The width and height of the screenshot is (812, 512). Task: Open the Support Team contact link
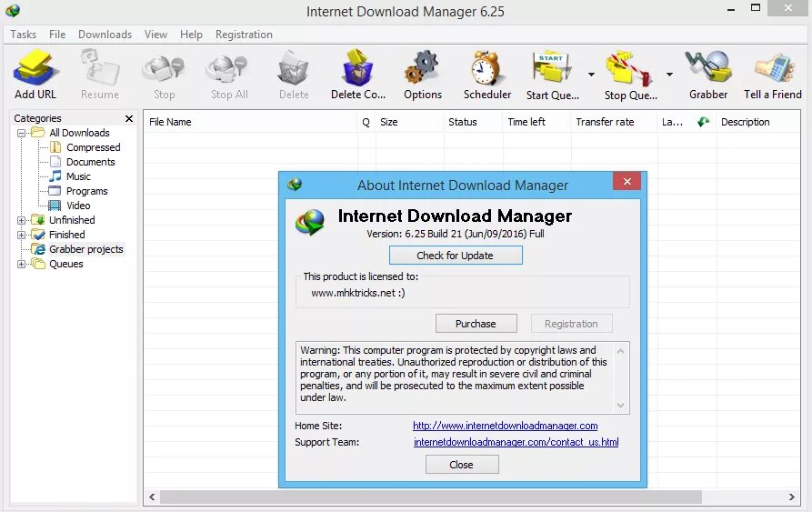[x=516, y=442]
